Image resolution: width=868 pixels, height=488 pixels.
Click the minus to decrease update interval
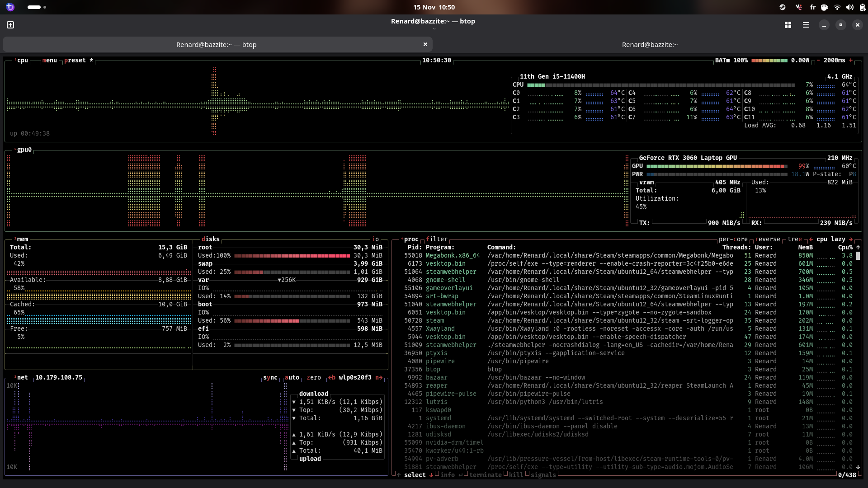(x=818, y=60)
